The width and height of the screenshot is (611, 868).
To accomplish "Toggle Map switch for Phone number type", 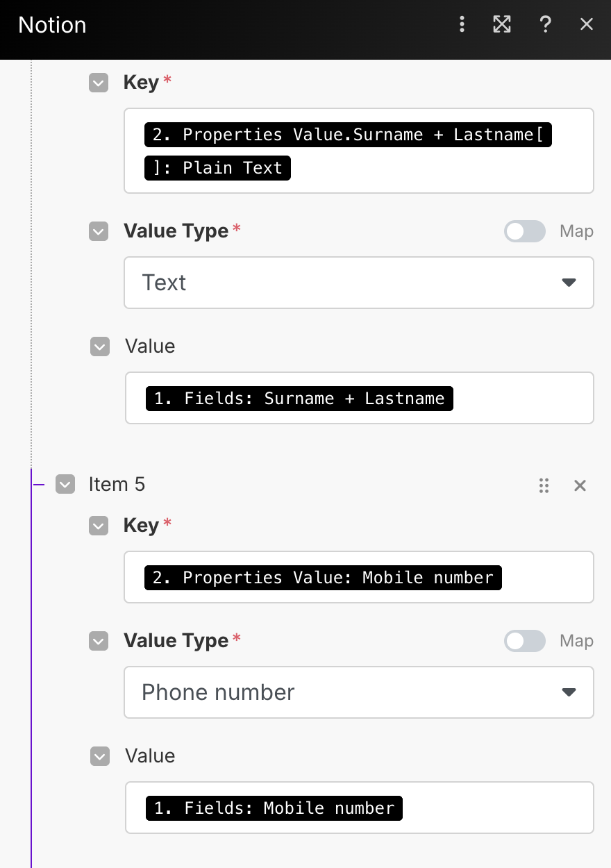I will point(525,641).
